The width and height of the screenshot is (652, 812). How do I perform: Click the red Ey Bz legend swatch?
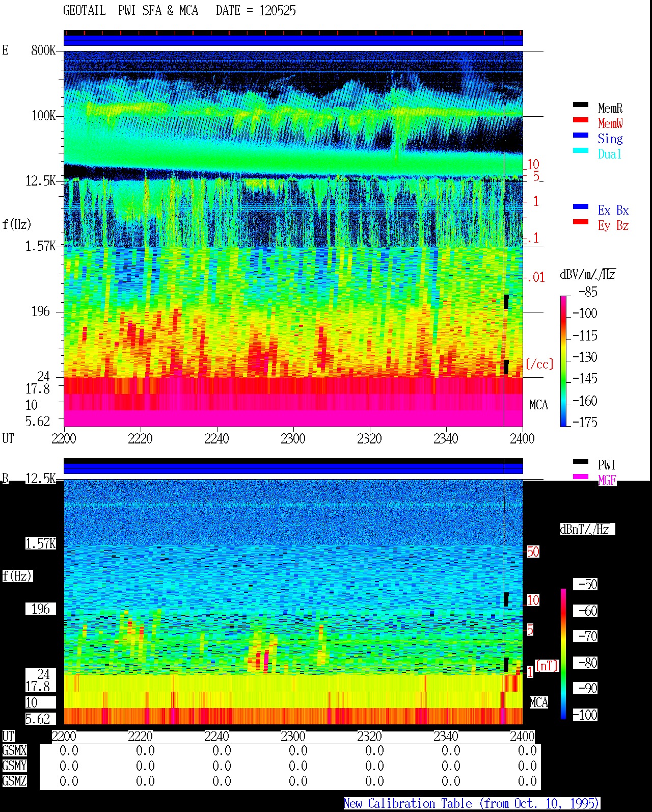tap(581, 222)
